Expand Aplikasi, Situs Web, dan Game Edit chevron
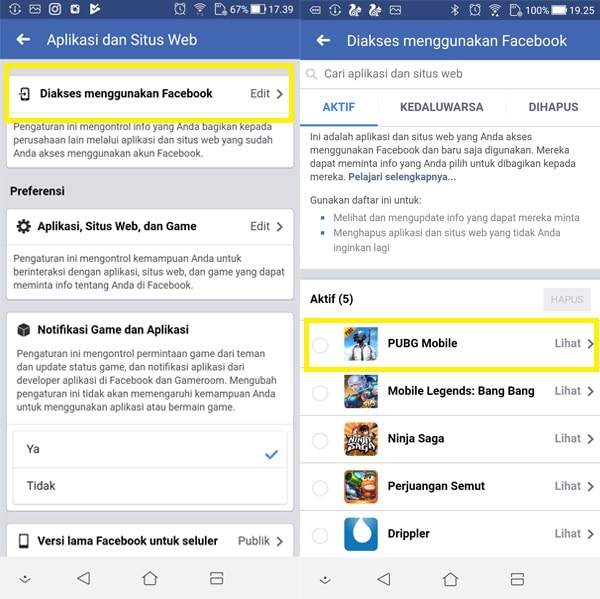600x599 pixels. 280,227
